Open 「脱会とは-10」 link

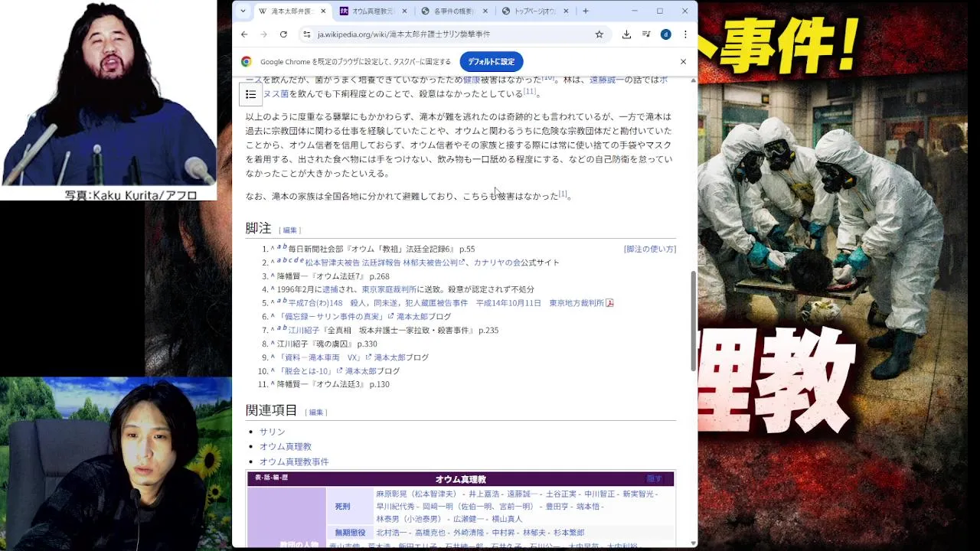tap(310, 371)
